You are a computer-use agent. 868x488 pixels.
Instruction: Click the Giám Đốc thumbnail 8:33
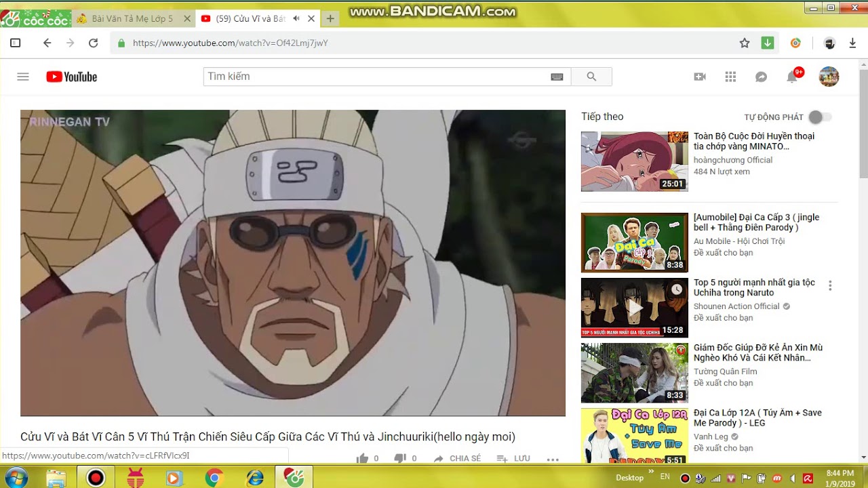click(x=635, y=373)
